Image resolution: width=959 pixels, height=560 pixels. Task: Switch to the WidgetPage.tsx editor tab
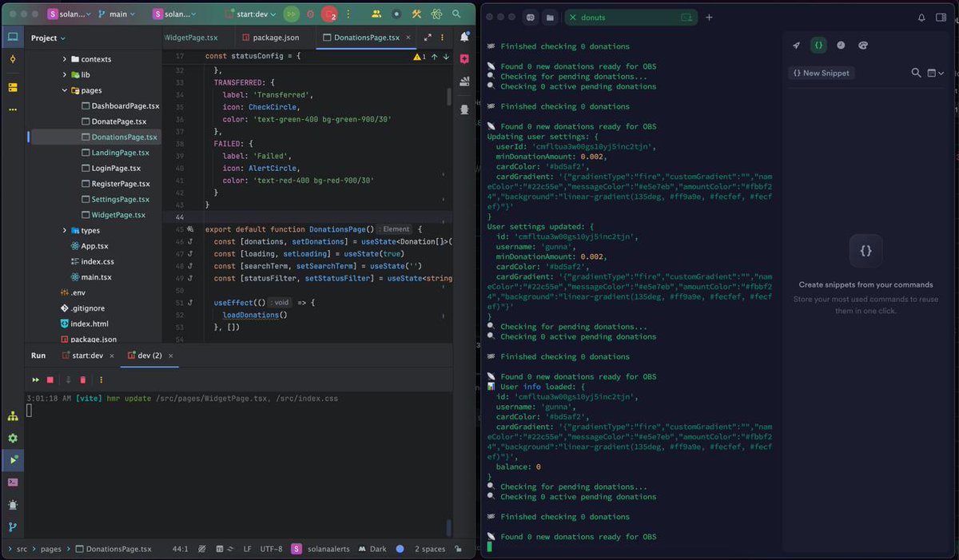(x=192, y=38)
